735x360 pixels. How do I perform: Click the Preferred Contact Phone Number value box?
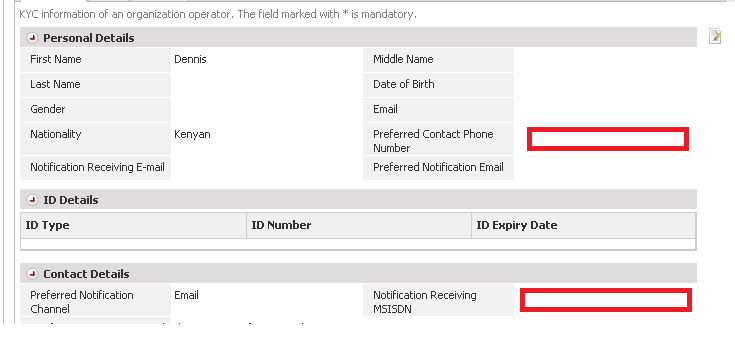point(608,139)
